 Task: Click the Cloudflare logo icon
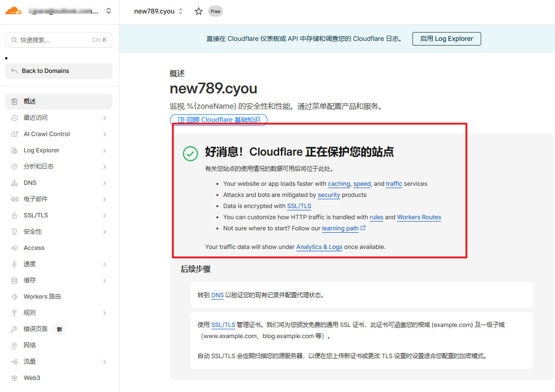[x=13, y=11]
